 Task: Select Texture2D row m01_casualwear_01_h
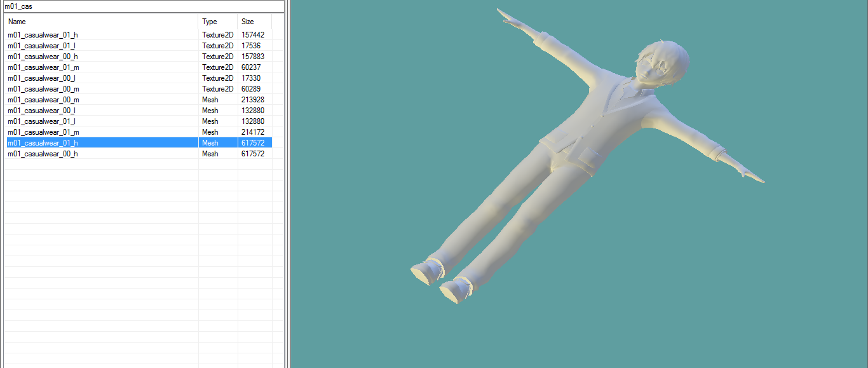click(x=139, y=35)
